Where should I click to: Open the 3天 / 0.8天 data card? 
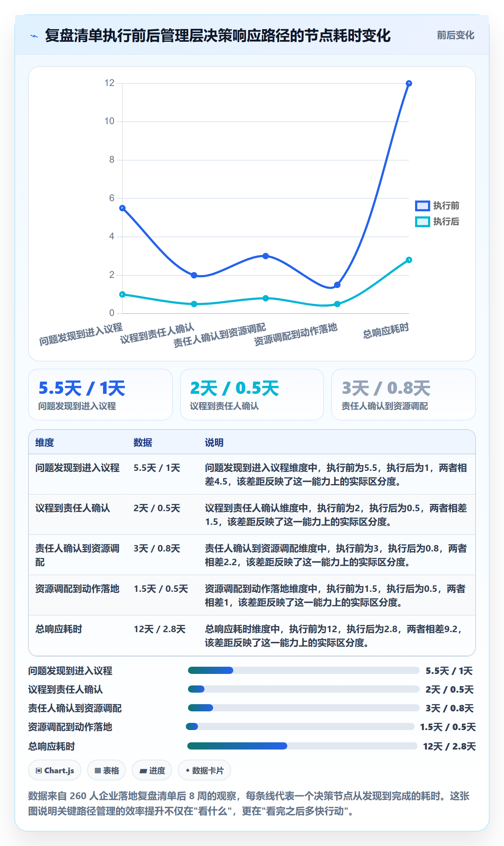click(x=404, y=395)
